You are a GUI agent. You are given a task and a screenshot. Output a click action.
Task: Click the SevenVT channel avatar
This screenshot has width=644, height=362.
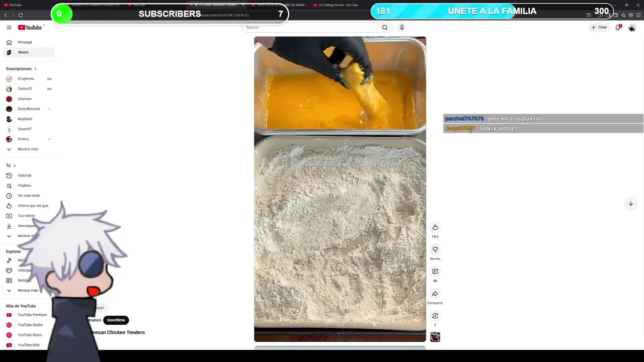(9, 129)
